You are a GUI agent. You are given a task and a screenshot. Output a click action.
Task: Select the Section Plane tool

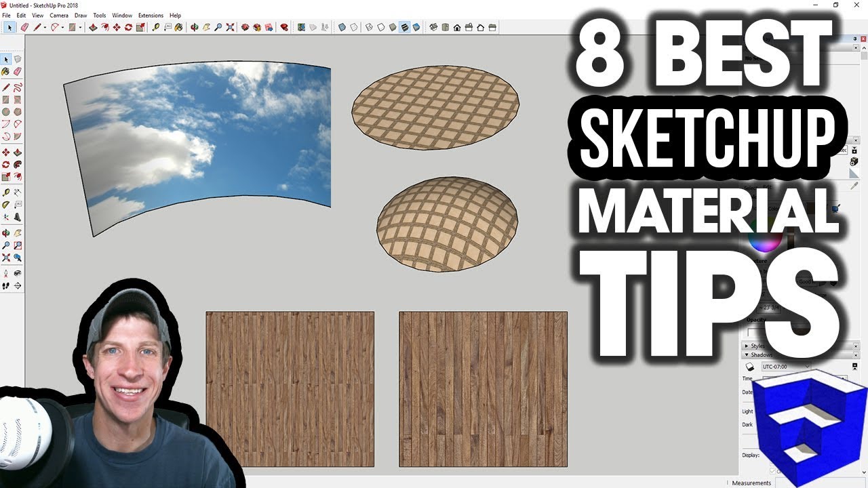(18, 285)
